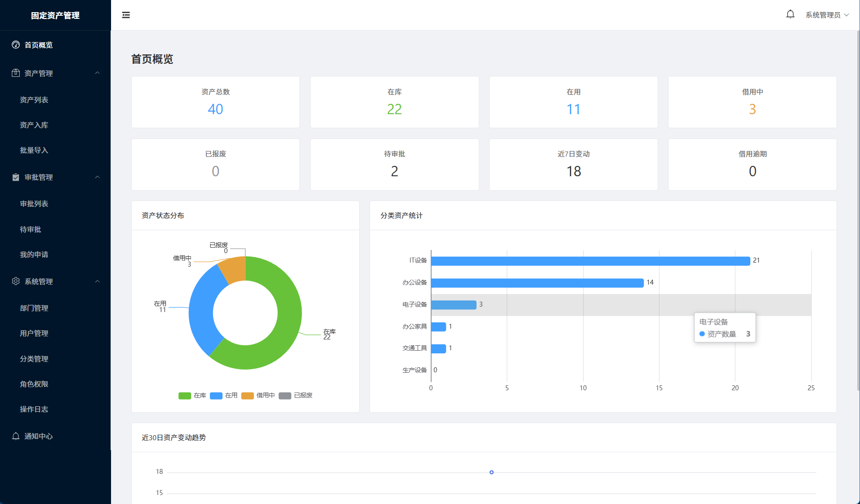This screenshot has height=504, width=860.
Task: Toggle the green 在库 legend swatch
Action: point(185,396)
